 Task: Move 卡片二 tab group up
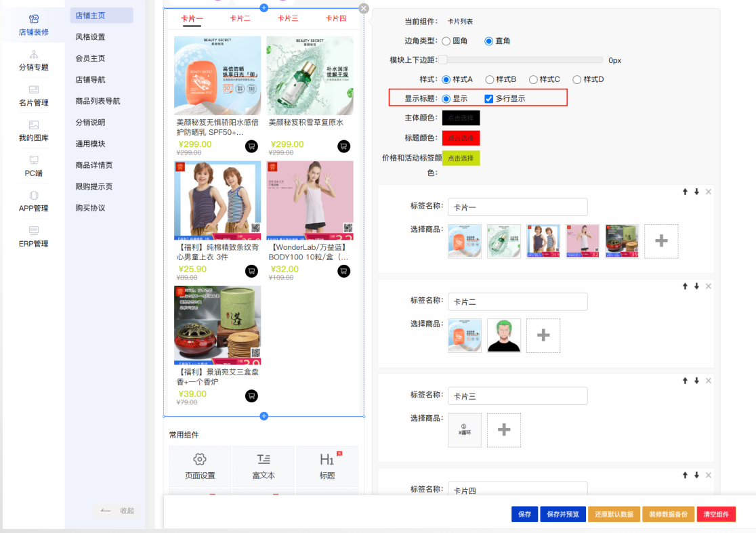[x=685, y=286]
